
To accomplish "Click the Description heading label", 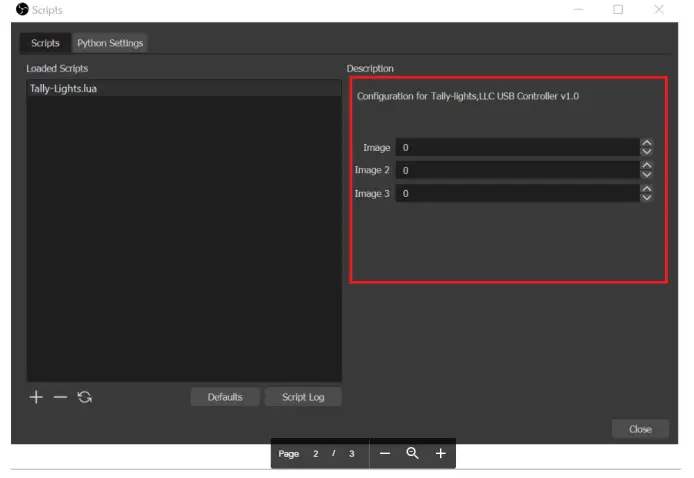I will coord(370,69).
